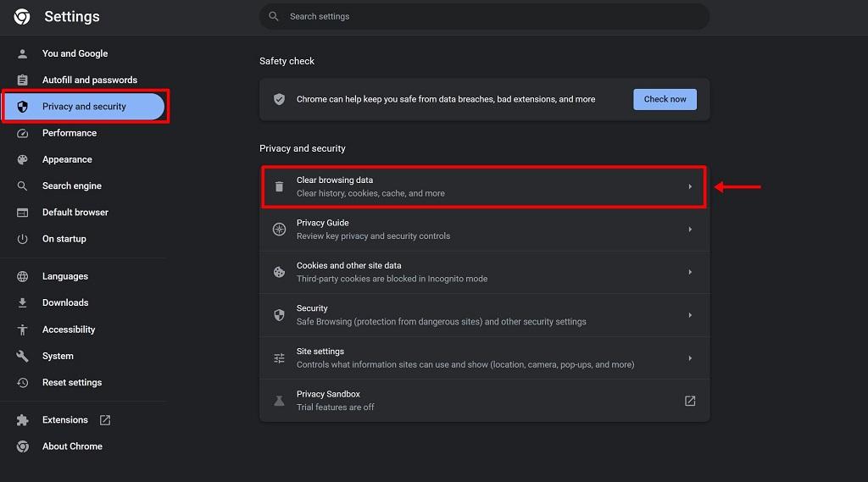The image size is (868, 482).
Task: Click the sliders icon in Site settings row
Action: [279, 358]
